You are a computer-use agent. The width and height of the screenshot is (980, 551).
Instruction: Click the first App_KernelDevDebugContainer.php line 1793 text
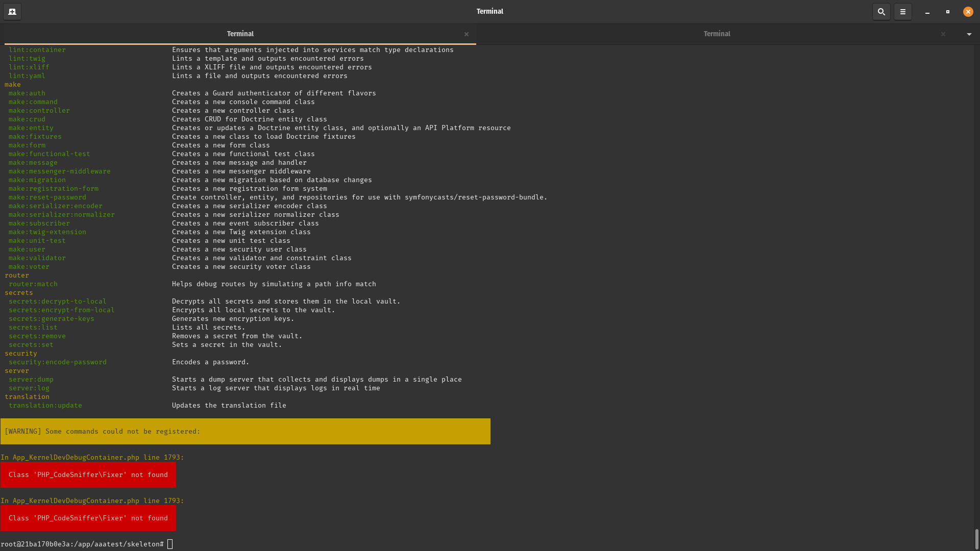(92, 457)
